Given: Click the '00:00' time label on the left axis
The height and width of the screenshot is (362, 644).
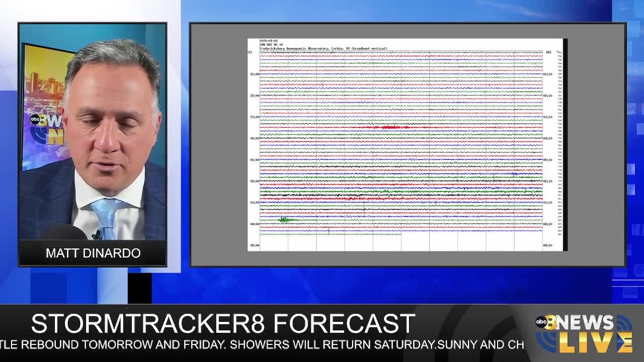Looking at the screenshot, I should 255,138.
